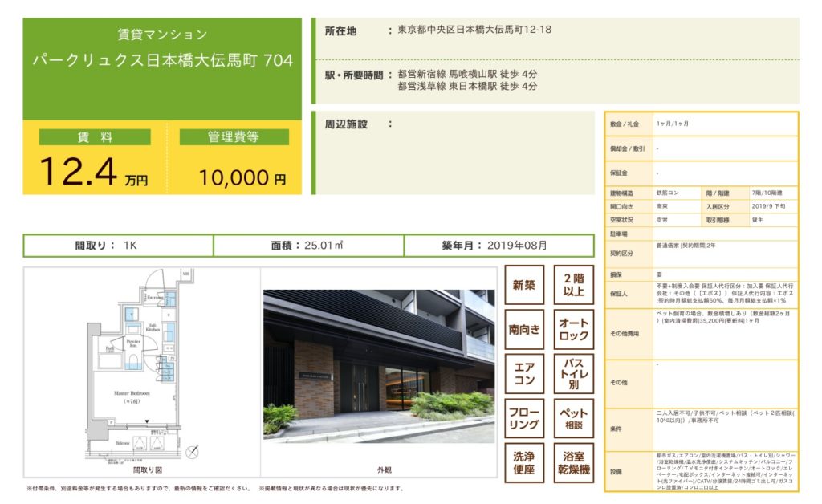Image resolution: width=822 pixels, height=504 pixels.
Task: Click the green 賃料 label
Action: pos(94,137)
